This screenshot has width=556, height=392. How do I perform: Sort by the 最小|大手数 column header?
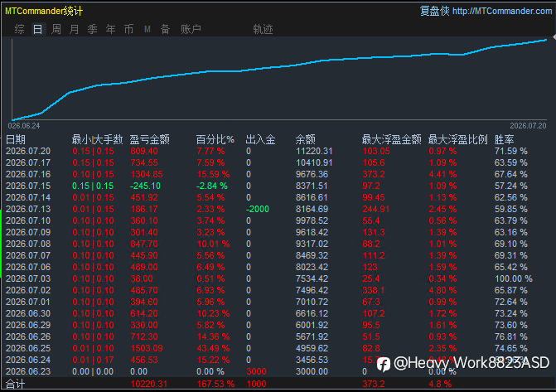tap(97, 139)
